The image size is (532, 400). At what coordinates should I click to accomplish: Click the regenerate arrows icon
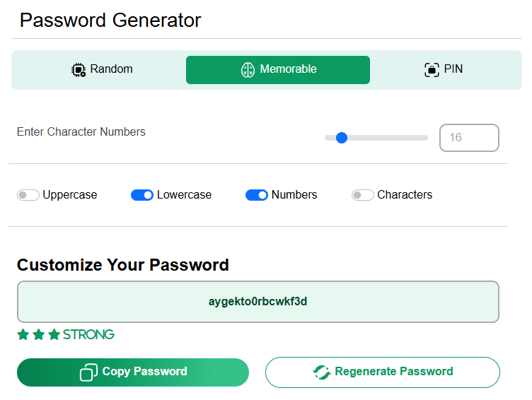click(x=322, y=372)
